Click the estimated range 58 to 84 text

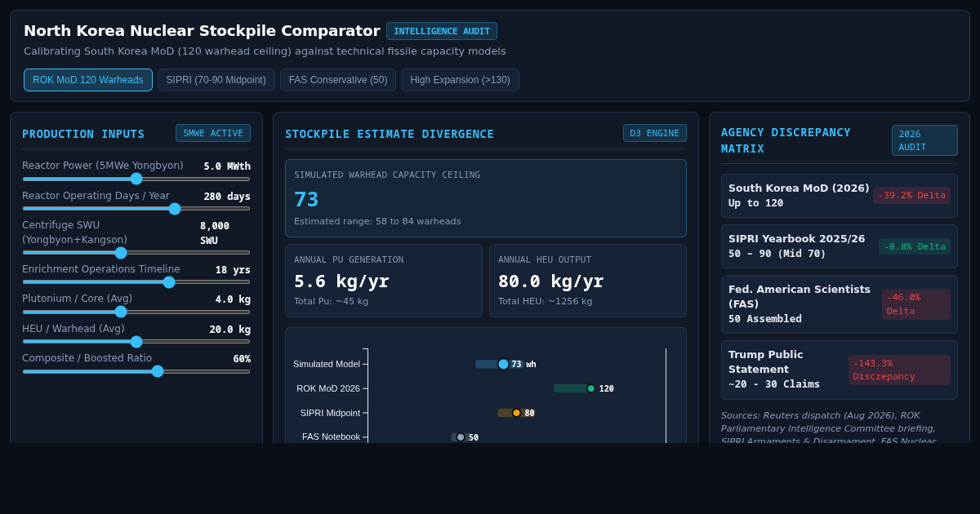pos(377,221)
